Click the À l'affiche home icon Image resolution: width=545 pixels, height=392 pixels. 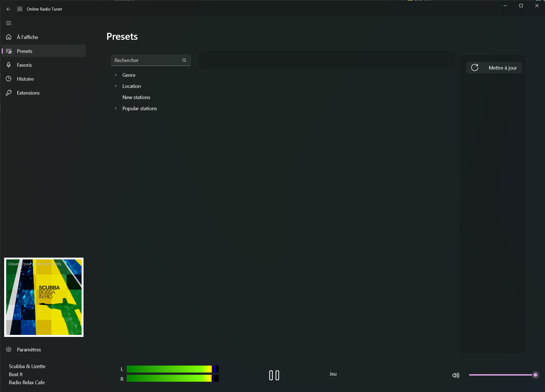click(8, 37)
